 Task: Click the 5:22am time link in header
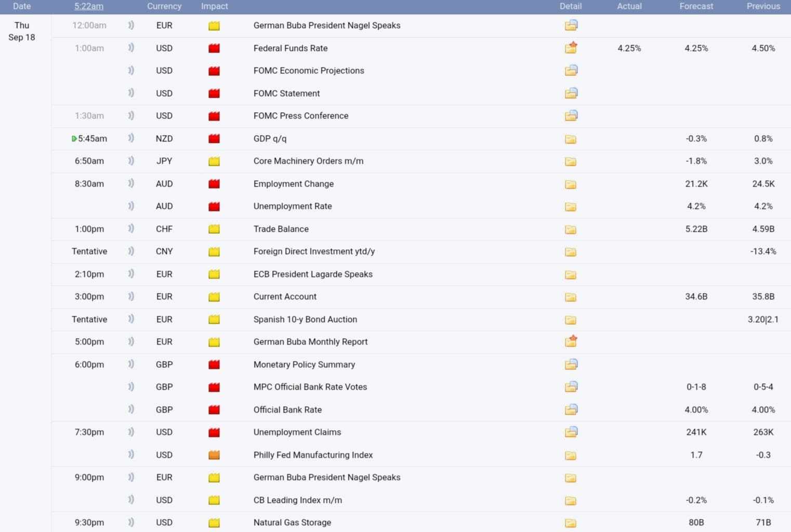[x=89, y=6]
